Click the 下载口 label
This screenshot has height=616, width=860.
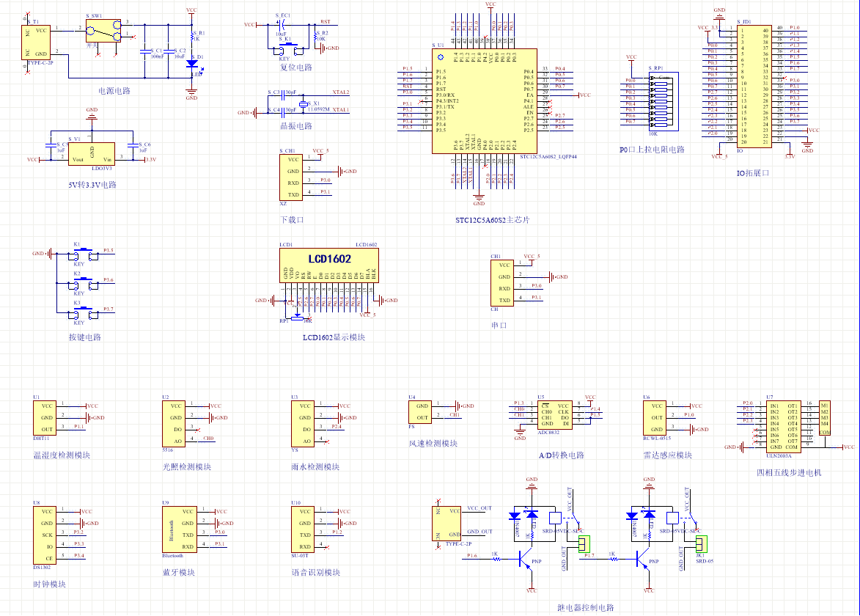pyautogui.click(x=292, y=220)
